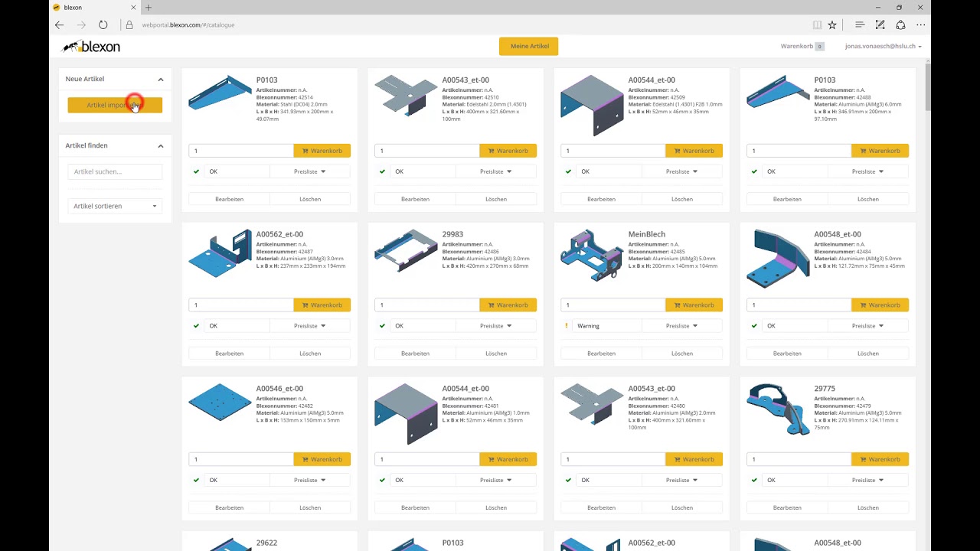
Task: Click the thumbnail of article 42487
Action: 220,253
